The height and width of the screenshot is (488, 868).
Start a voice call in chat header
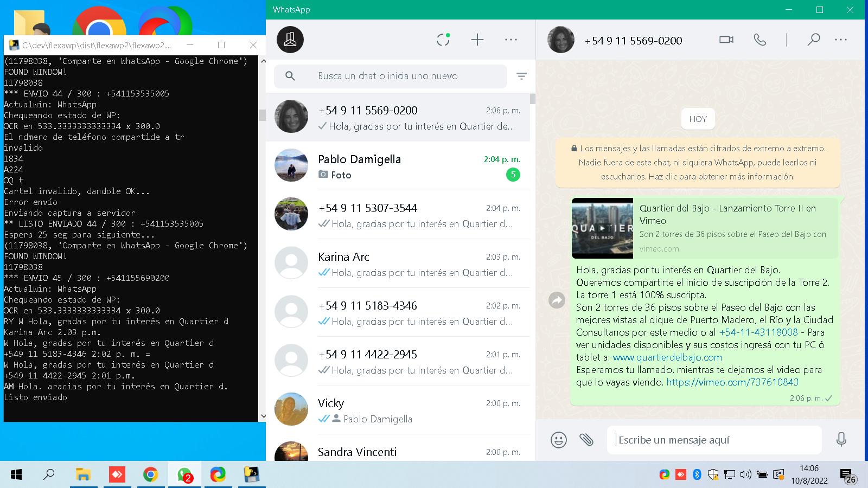(x=760, y=40)
